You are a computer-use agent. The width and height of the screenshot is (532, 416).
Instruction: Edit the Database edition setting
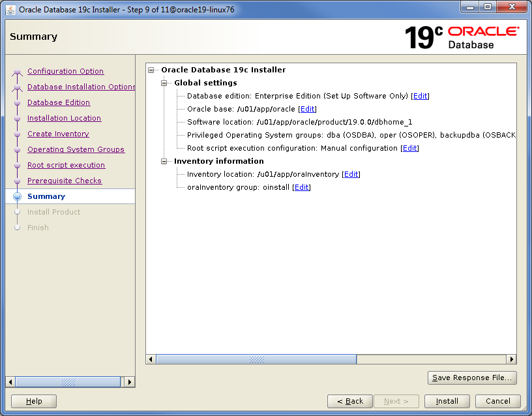coord(420,96)
